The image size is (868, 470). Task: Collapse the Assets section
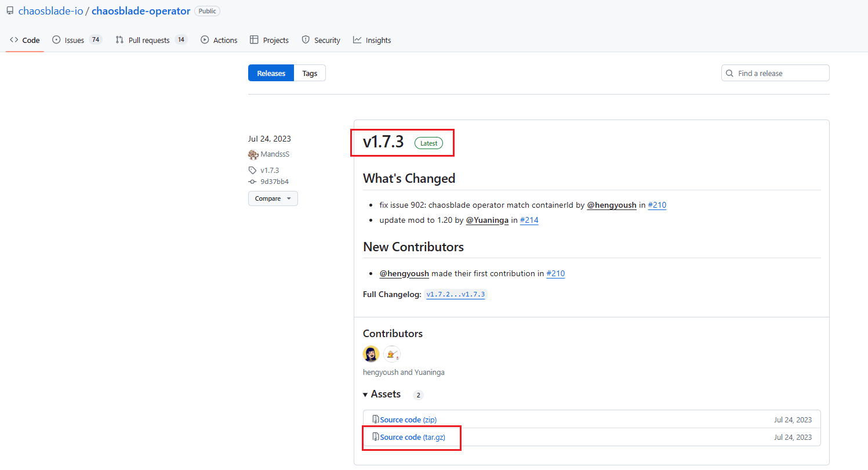pyautogui.click(x=382, y=394)
